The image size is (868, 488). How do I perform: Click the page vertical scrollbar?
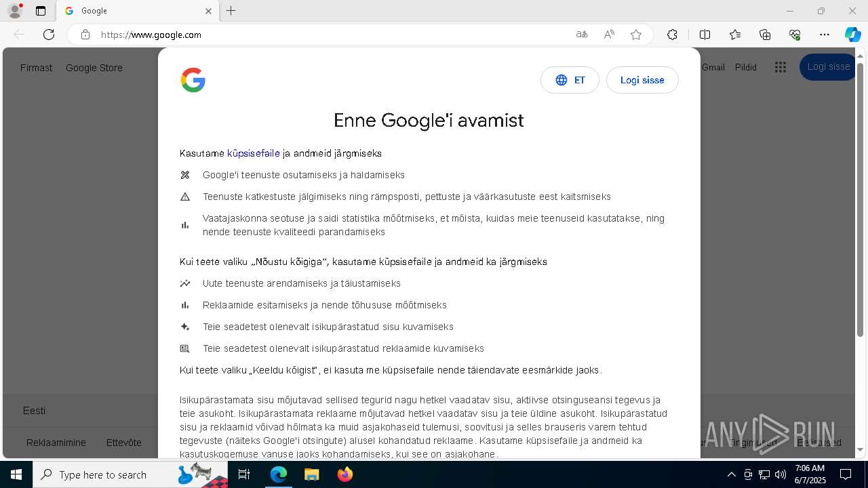pyautogui.click(x=861, y=200)
